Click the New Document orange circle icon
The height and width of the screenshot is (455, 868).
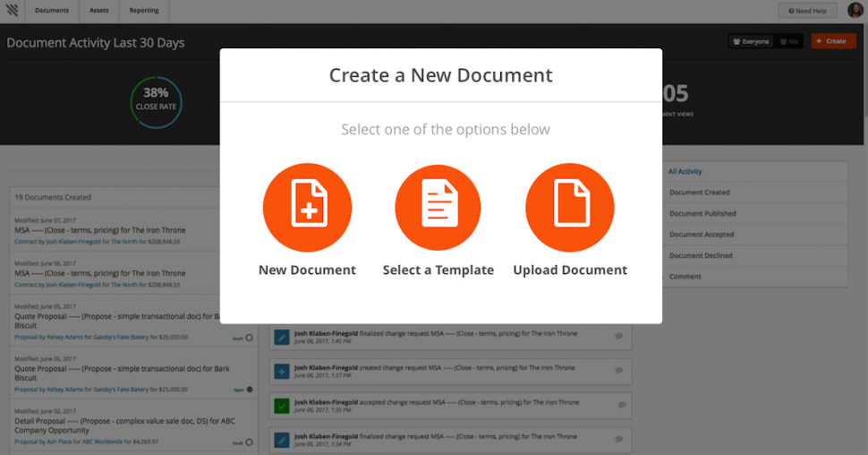pyautogui.click(x=307, y=207)
